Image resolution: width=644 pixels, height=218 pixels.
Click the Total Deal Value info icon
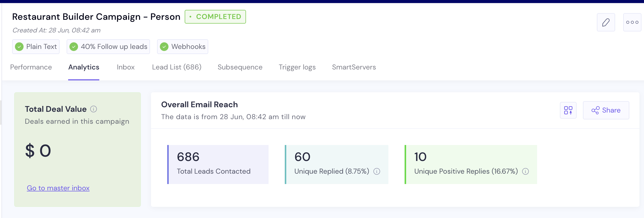point(94,109)
